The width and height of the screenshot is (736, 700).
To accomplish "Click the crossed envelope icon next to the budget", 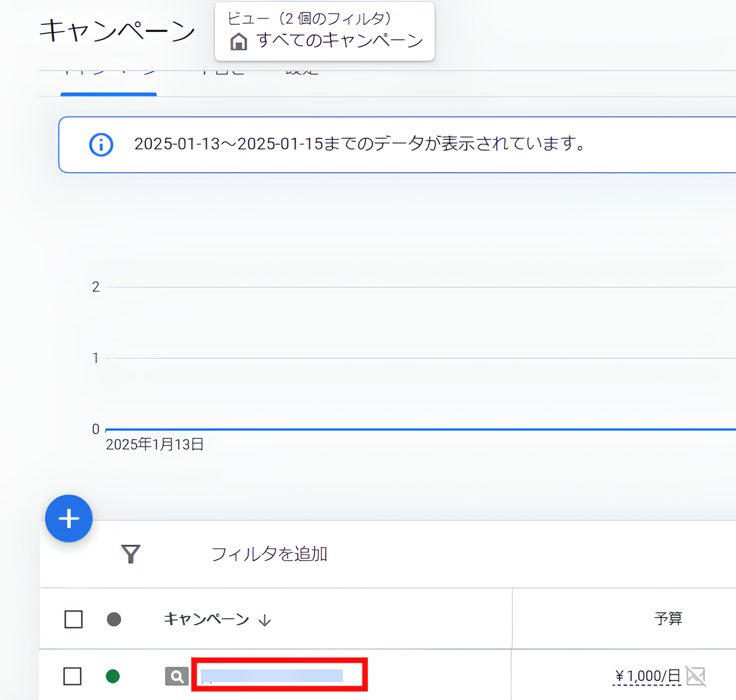I will tap(696, 675).
